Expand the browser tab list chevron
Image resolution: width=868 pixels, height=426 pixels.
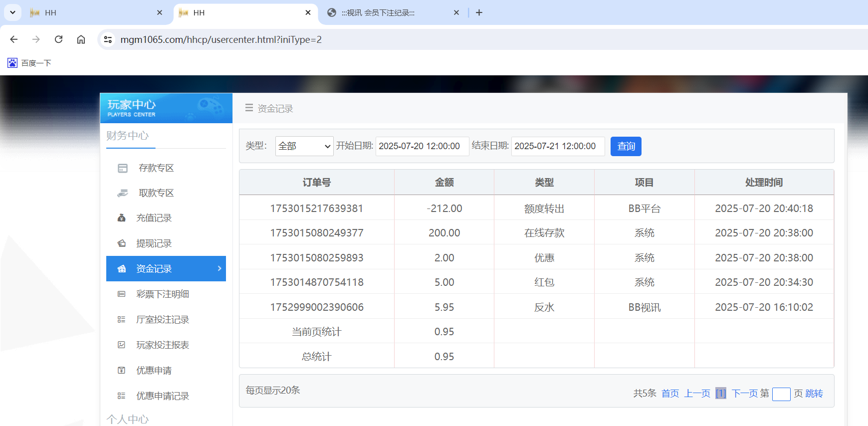[x=12, y=12]
